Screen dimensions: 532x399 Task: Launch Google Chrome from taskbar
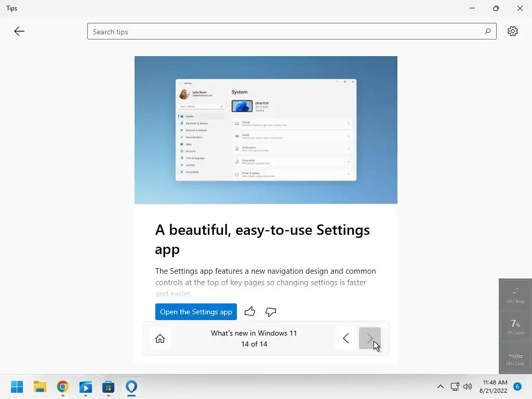click(x=63, y=387)
